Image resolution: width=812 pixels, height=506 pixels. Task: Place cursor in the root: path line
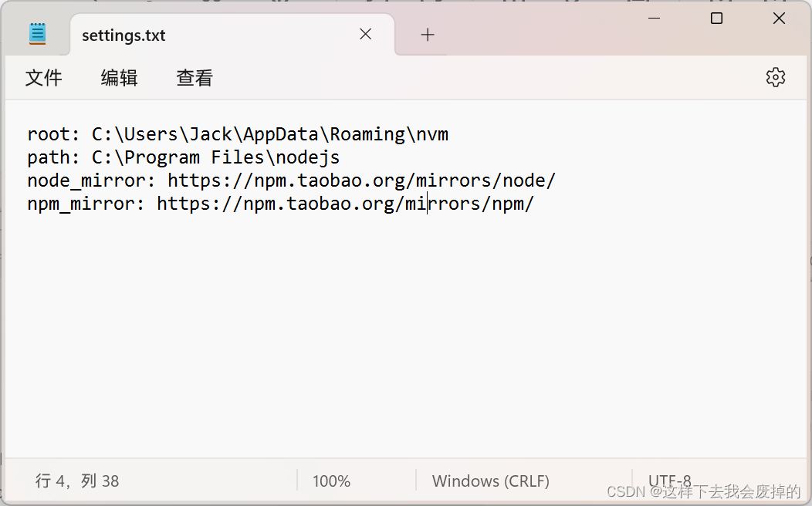238,134
